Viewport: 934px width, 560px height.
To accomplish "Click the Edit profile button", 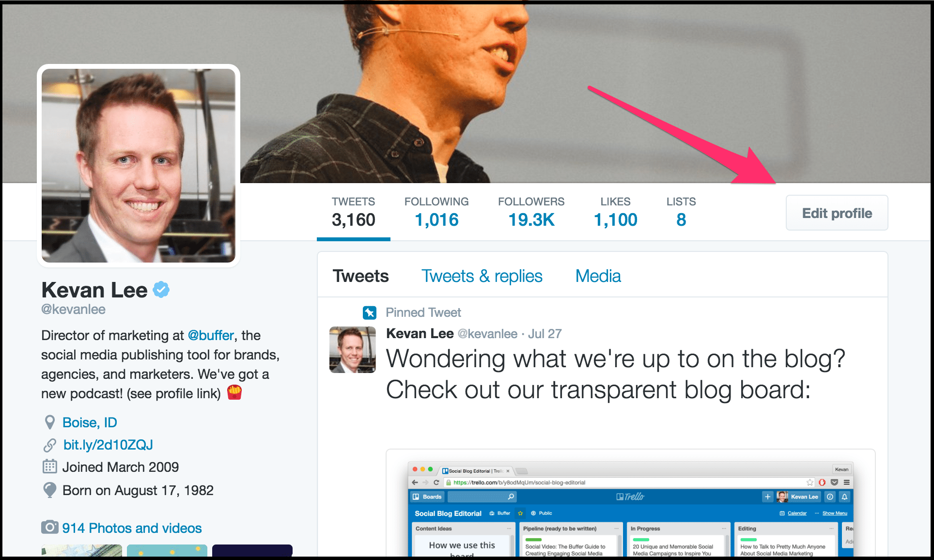I will [x=837, y=213].
